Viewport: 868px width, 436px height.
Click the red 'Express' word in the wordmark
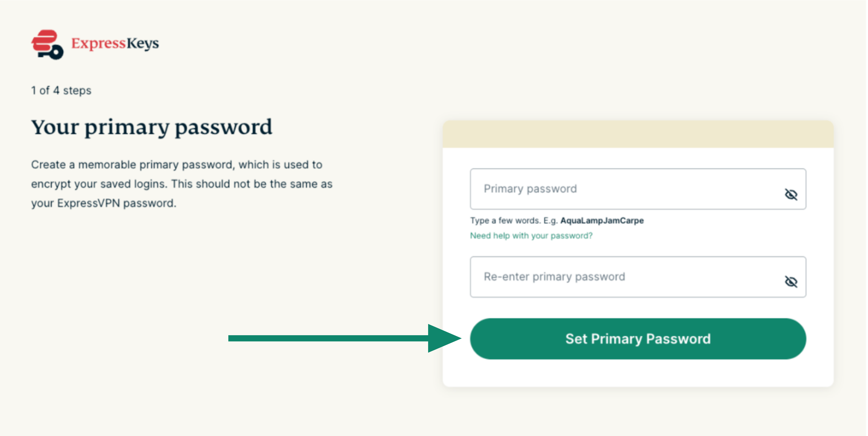[x=98, y=43]
